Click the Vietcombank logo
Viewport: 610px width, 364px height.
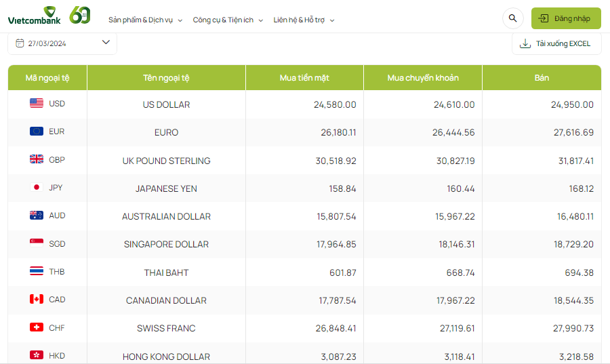point(34,16)
